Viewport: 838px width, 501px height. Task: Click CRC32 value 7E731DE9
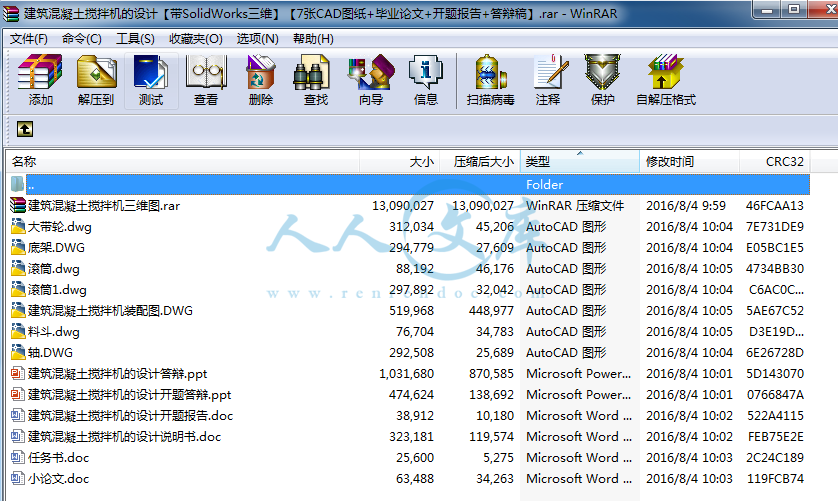point(775,227)
